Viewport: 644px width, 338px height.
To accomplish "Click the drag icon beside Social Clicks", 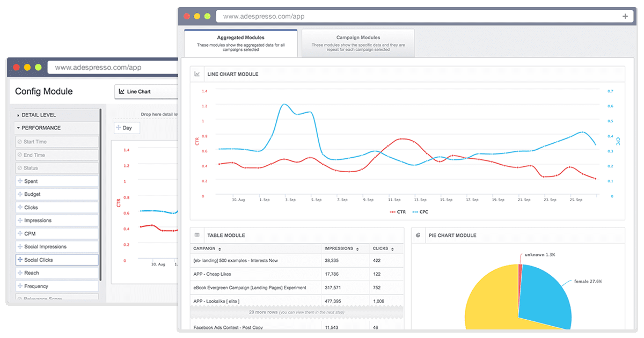I will tap(20, 260).
